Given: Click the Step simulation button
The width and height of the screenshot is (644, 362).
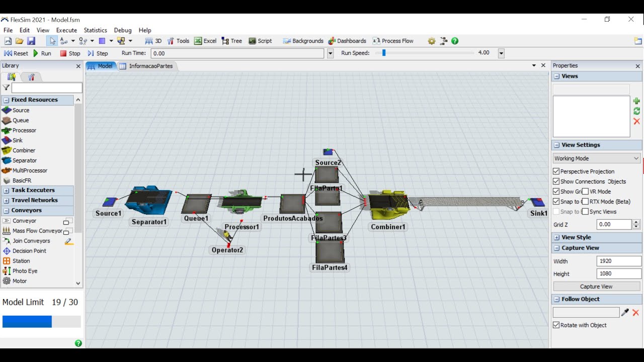Looking at the screenshot, I should click(x=98, y=53).
